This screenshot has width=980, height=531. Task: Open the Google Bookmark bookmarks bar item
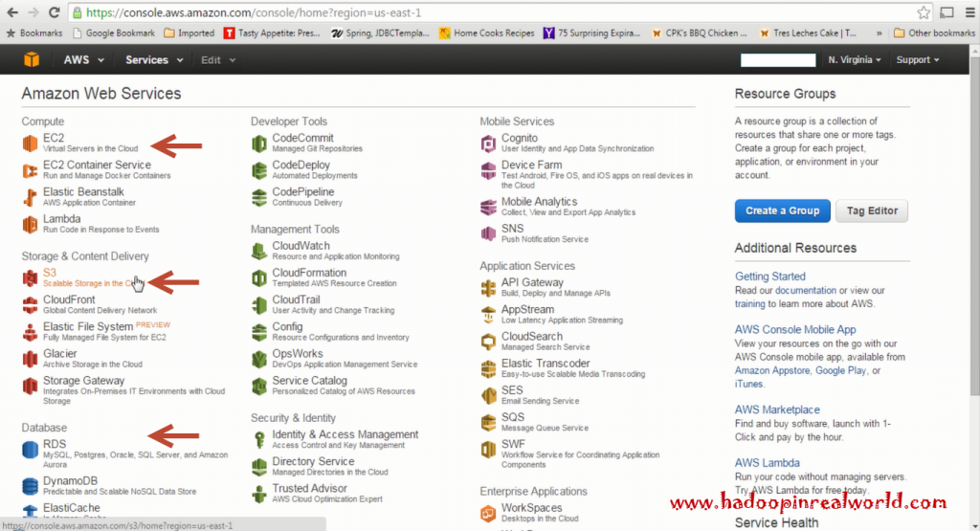tap(113, 33)
